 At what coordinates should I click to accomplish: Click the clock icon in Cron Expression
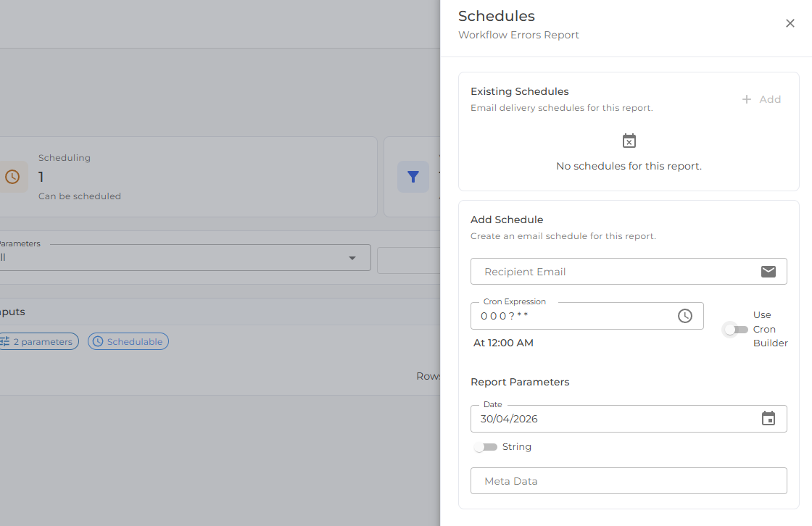684,316
